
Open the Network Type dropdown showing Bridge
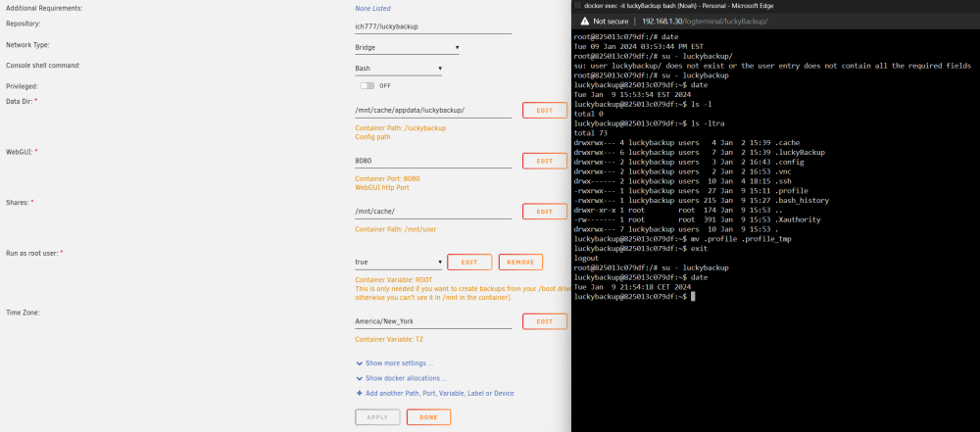coord(407,48)
